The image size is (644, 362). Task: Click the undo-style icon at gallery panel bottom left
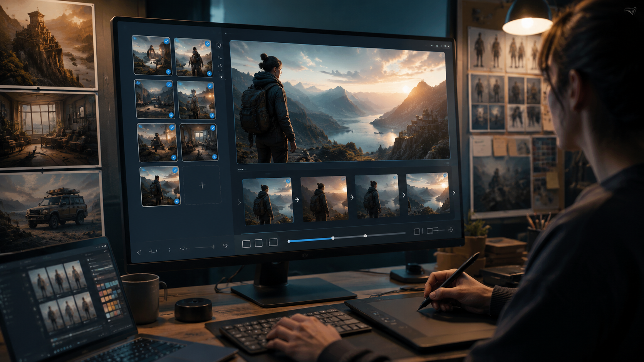click(139, 252)
